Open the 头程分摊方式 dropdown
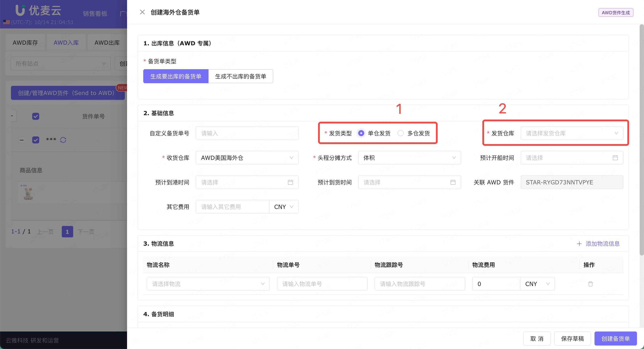Viewport: 644px width, 349px height. coord(409,158)
